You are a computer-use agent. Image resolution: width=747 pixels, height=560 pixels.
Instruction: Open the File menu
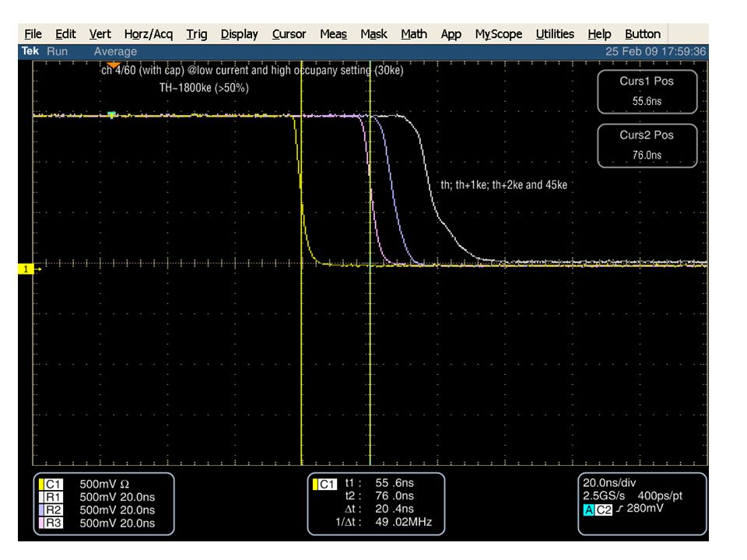(33, 34)
